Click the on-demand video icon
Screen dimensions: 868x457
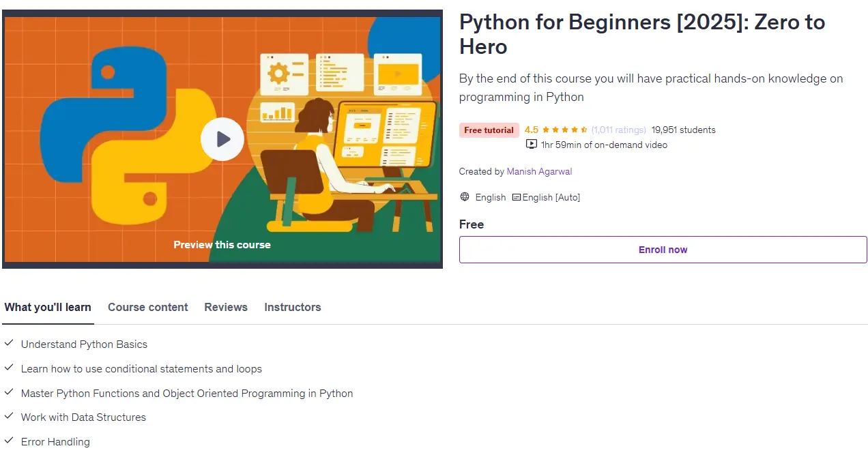pyautogui.click(x=532, y=145)
